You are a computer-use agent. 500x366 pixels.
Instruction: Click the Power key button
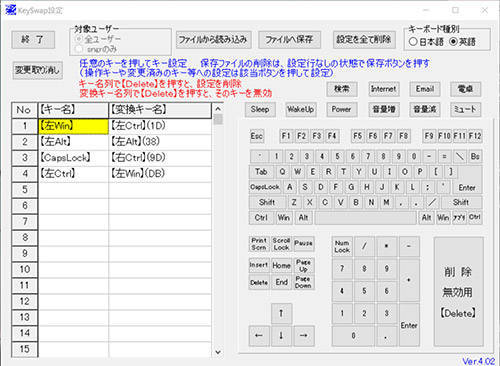click(342, 109)
